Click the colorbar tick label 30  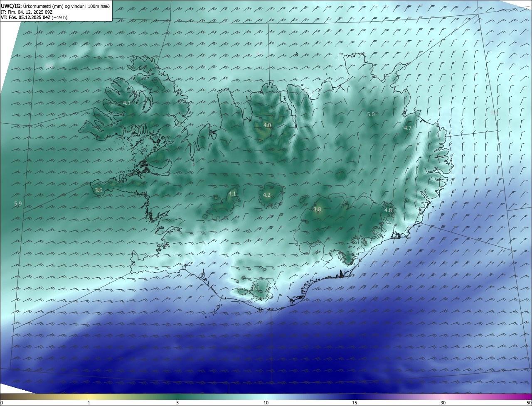tap(443, 403)
